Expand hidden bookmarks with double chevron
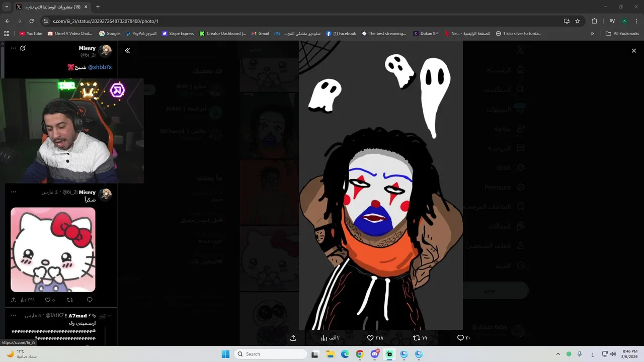The image size is (644, 362). (592, 33)
